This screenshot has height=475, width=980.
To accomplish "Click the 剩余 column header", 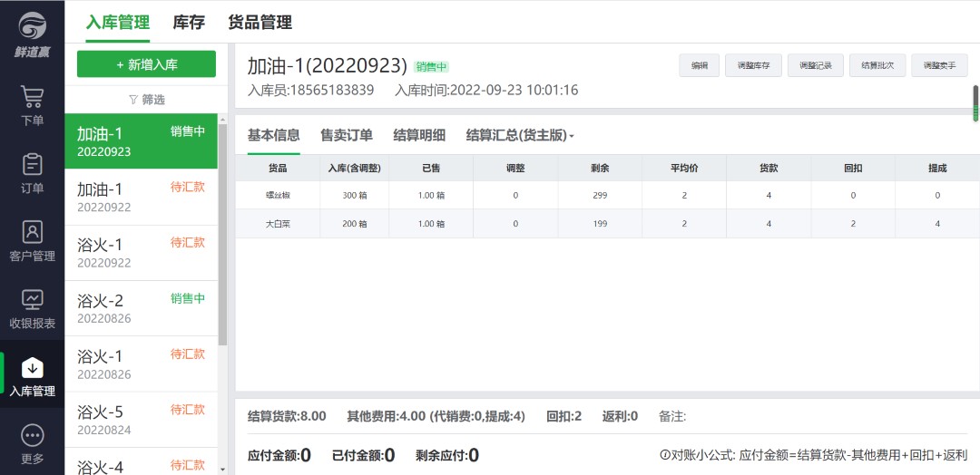I will pos(600,168).
